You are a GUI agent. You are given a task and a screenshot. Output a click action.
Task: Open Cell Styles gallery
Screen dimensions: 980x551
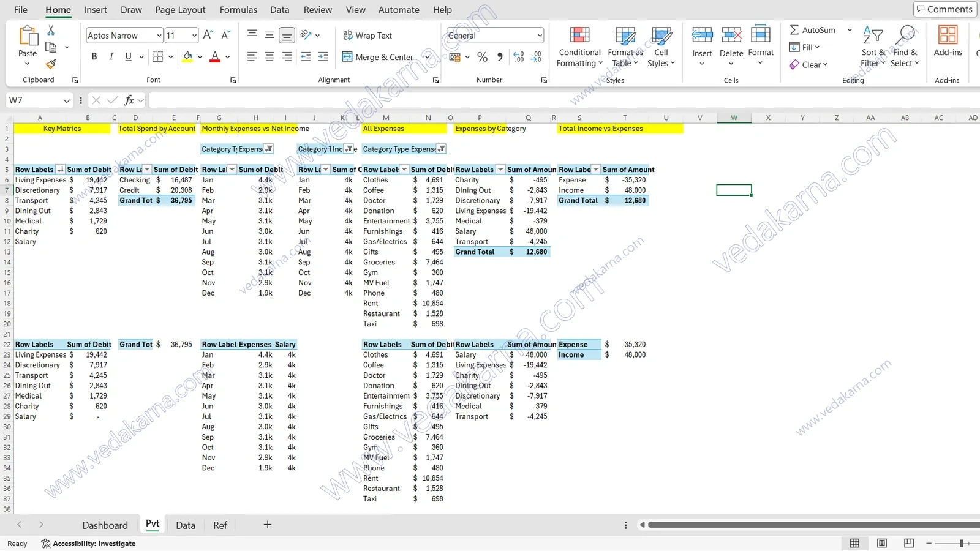(x=661, y=47)
